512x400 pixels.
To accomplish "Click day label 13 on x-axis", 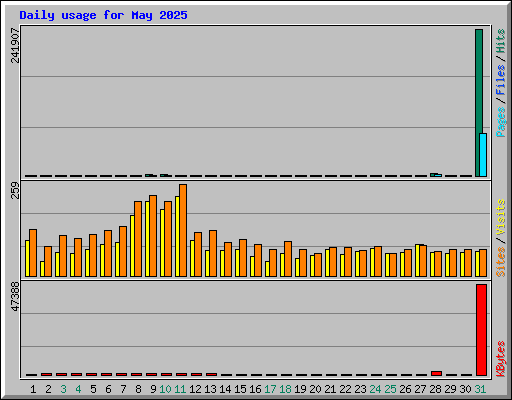I will click(210, 389).
